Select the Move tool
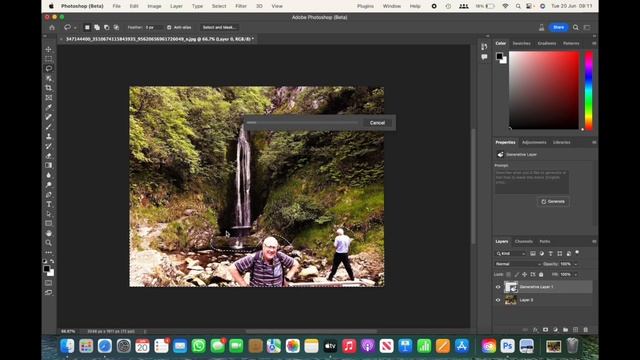 (x=49, y=49)
